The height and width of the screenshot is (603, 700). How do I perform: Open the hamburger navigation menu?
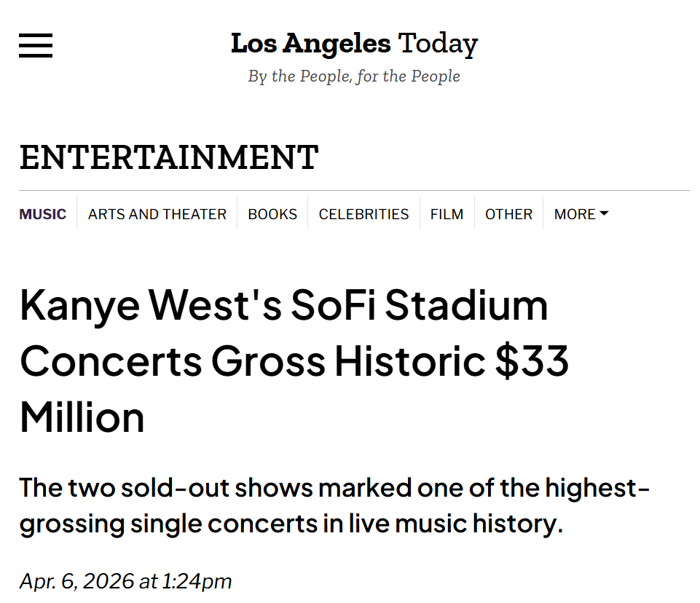36,45
